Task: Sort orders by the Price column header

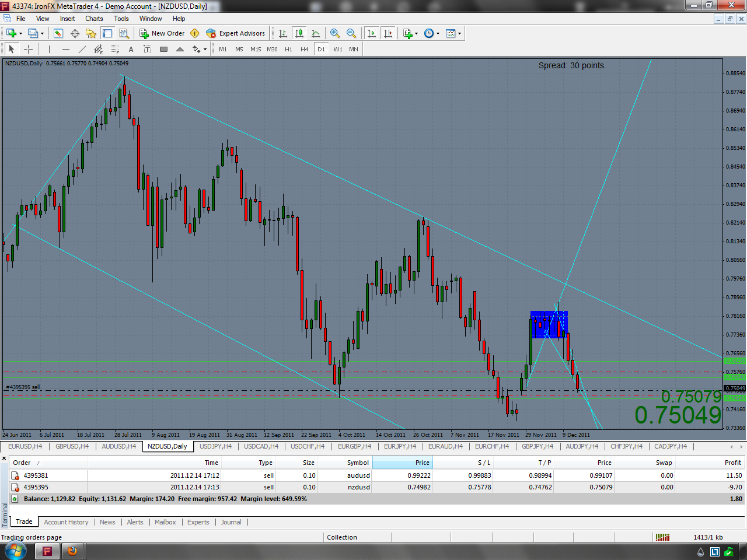Action: pos(402,463)
